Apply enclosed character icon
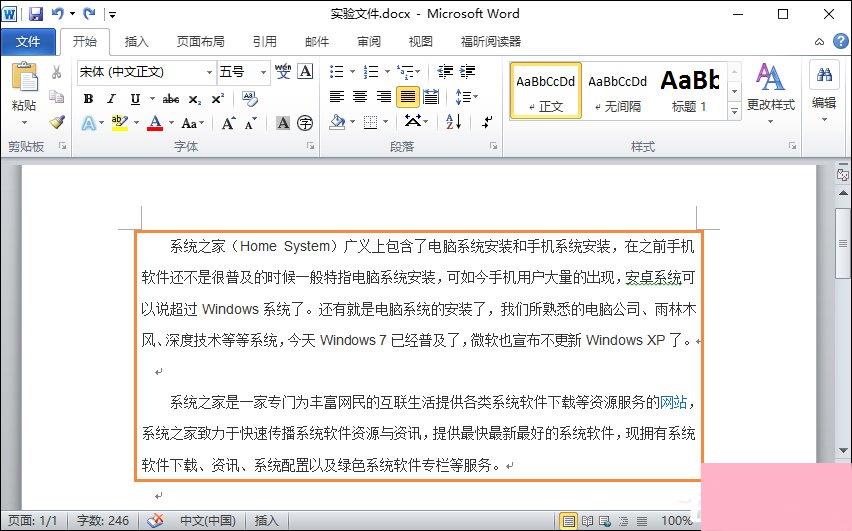This screenshot has width=852, height=531. (x=305, y=123)
